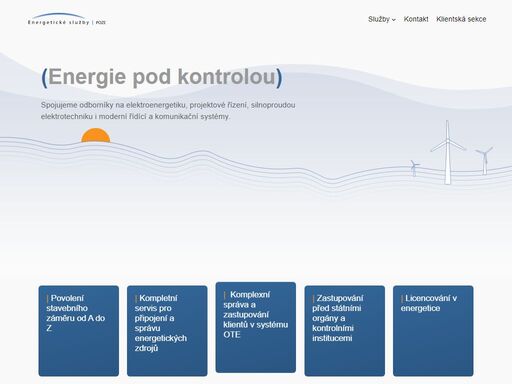Click the Energie pod kontrolou heading
Image resolution: width=512 pixels, height=384 pixels.
(x=162, y=77)
